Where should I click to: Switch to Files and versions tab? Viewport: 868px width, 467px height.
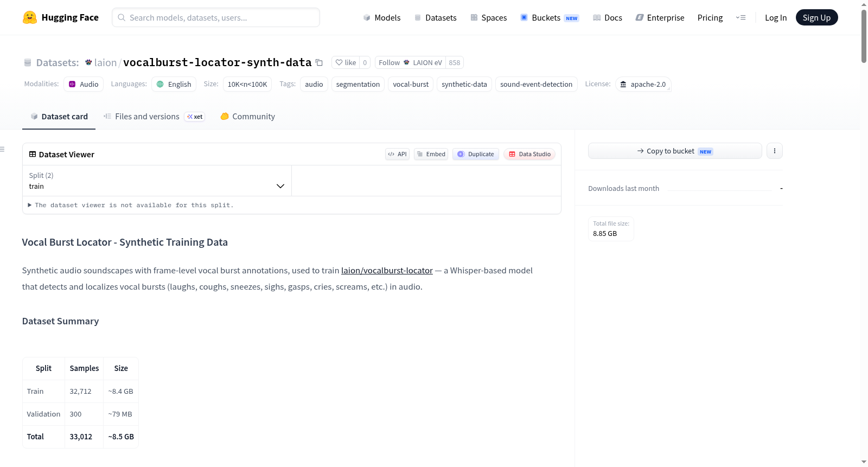coord(154,117)
